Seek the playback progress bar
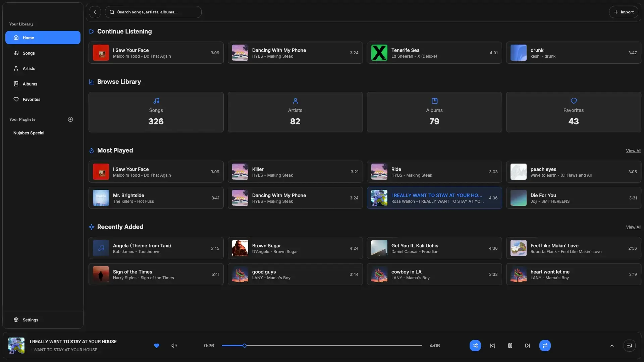Screen dimensions: 644x362 coord(322,346)
